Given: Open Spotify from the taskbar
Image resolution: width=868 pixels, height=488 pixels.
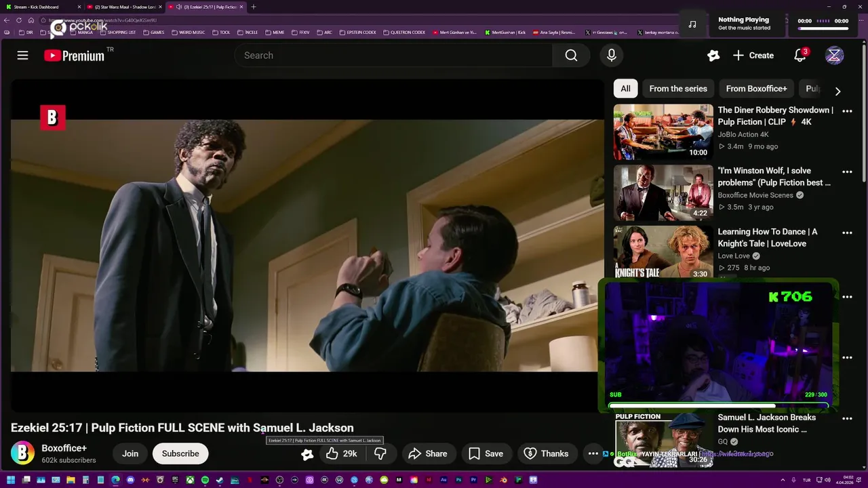Looking at the screenshot, I should click(205, 480).
